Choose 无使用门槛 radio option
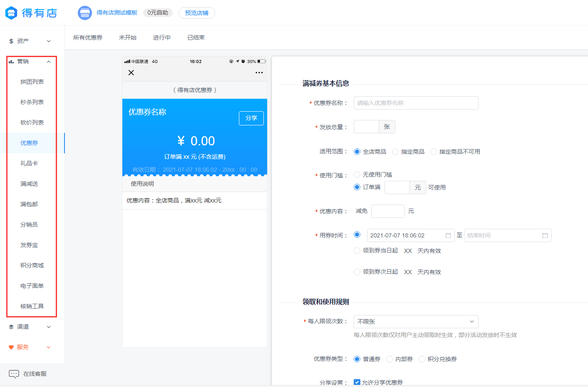 (357, 175)
